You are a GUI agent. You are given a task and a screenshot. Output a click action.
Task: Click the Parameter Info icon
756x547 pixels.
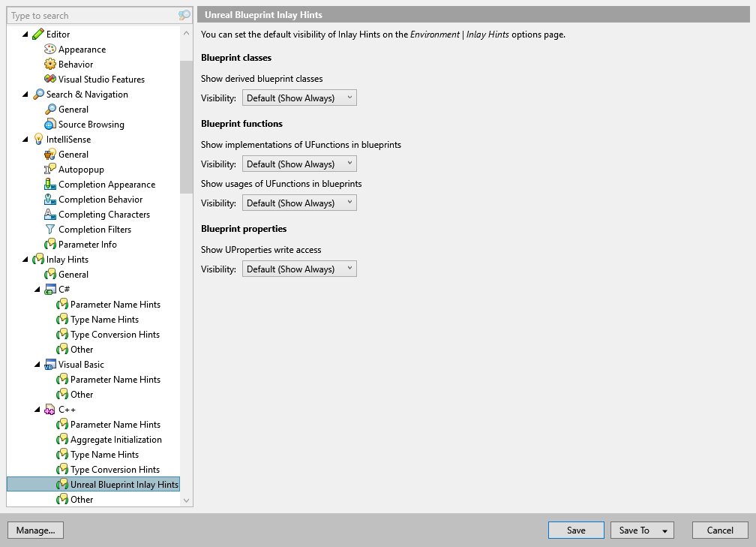pyautogui.click(x=49, y=245)
